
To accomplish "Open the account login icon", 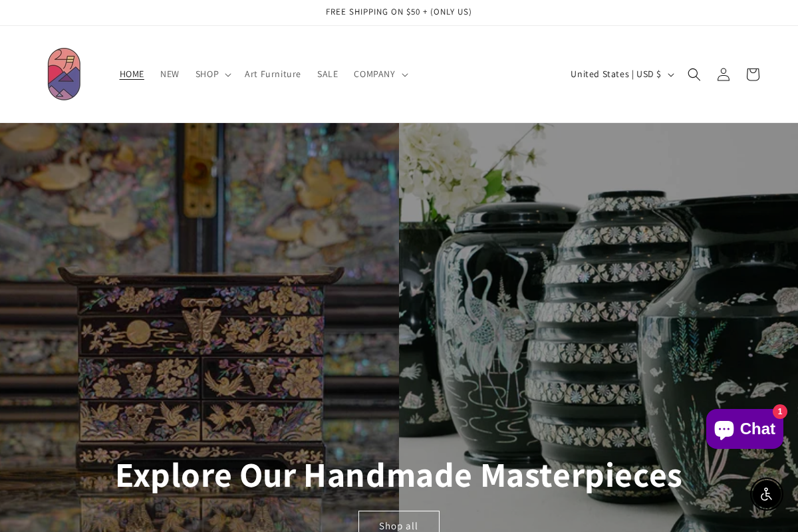I will 723,74.
